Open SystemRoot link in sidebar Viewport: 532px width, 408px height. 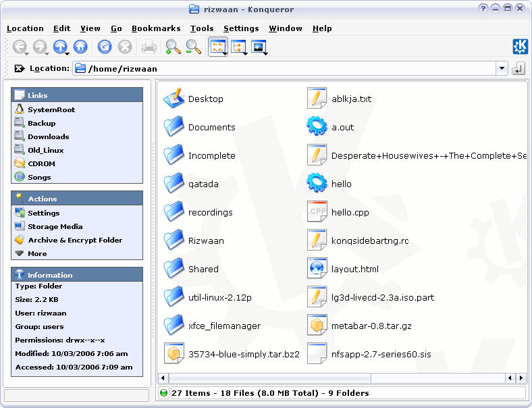[x=45, y=109]
